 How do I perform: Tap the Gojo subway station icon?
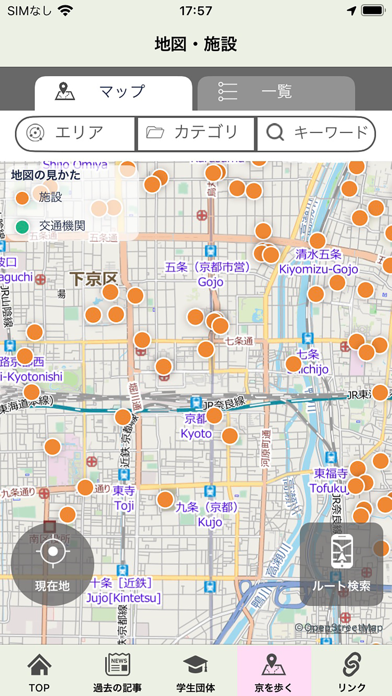click(x=210, y=251)
